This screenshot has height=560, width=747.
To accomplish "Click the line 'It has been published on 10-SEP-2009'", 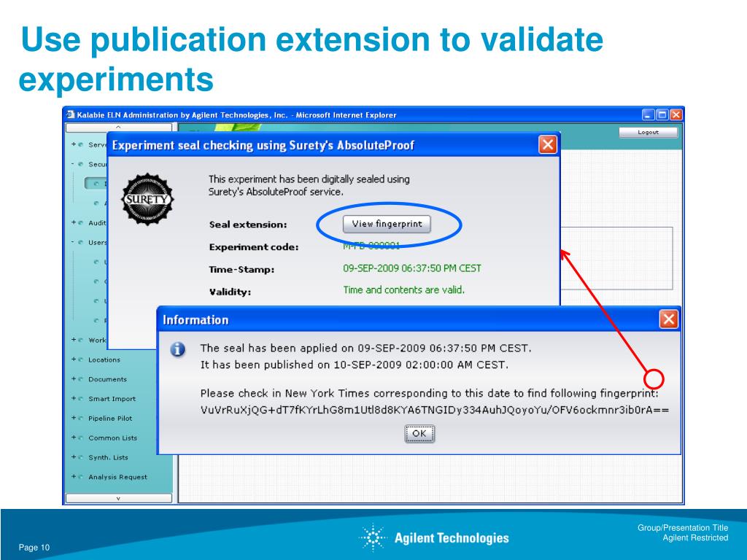I will pyautogui.click(x=355, y=365).
